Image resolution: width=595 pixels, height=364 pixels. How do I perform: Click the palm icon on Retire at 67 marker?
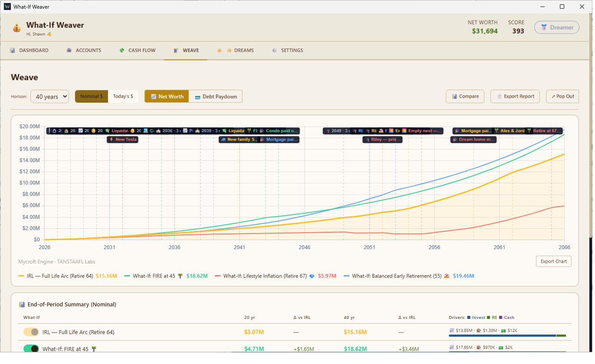529,130
